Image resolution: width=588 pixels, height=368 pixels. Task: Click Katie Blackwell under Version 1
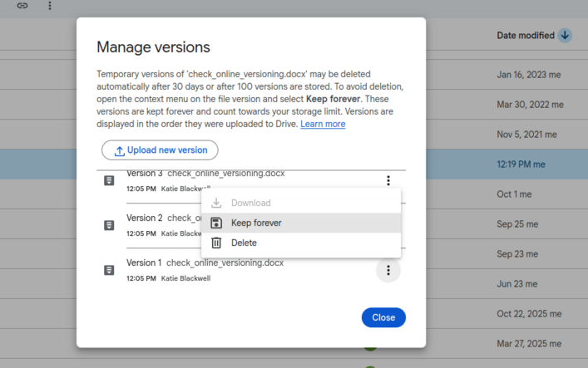coord(185,278)
